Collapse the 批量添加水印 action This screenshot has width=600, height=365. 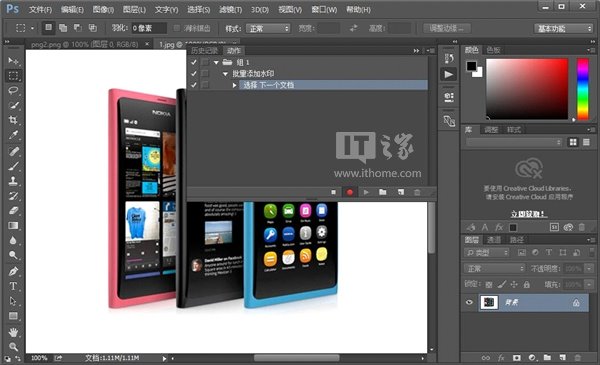click(225, 74)
